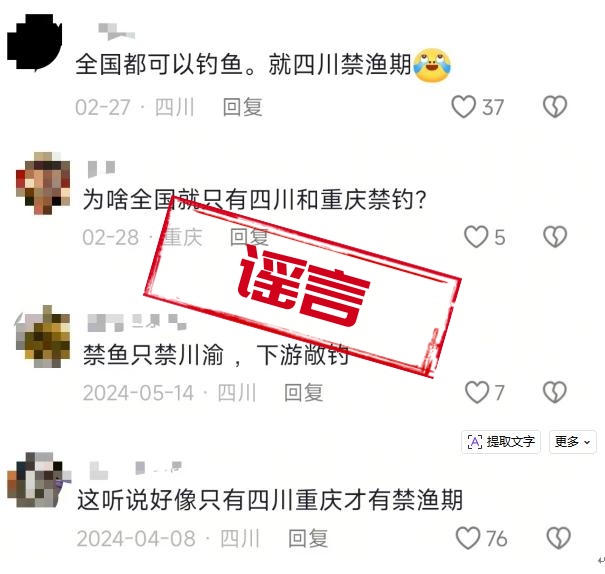Dislike the 2024-04-08 comment
This screenshot has width=605, height=574.
(x=558, y=538)
